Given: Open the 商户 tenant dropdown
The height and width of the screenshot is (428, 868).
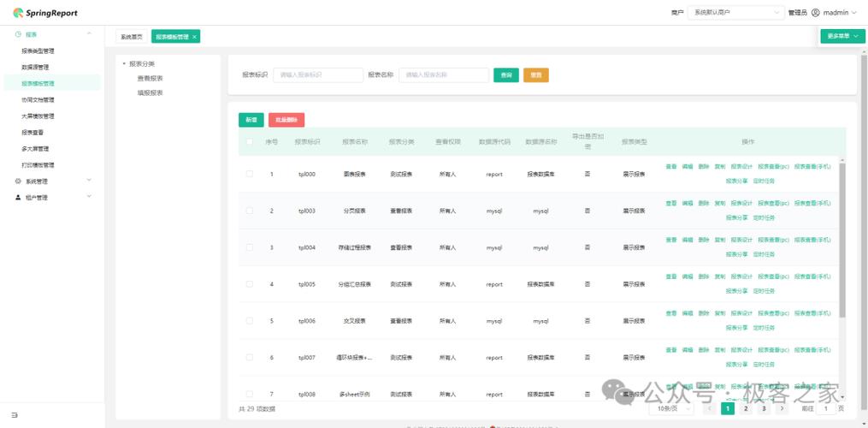Looking at the screenshot, I should pyautogui.click(x=735, y=13).
